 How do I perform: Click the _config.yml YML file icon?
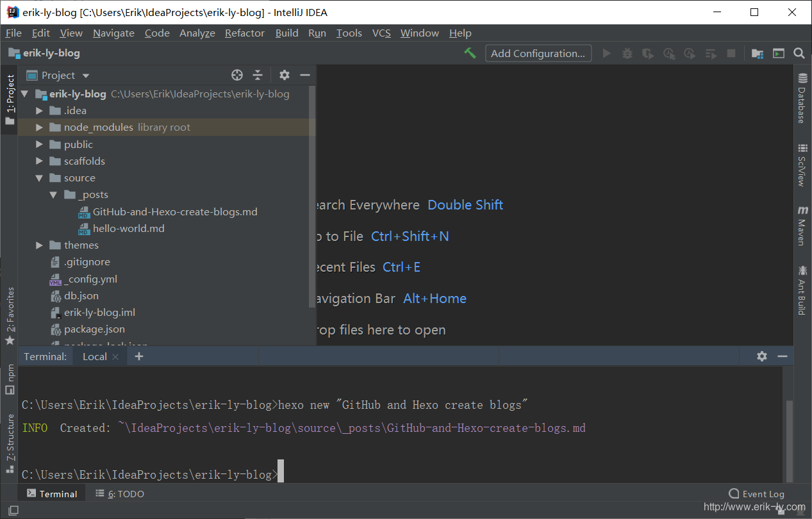pos(56,279)
